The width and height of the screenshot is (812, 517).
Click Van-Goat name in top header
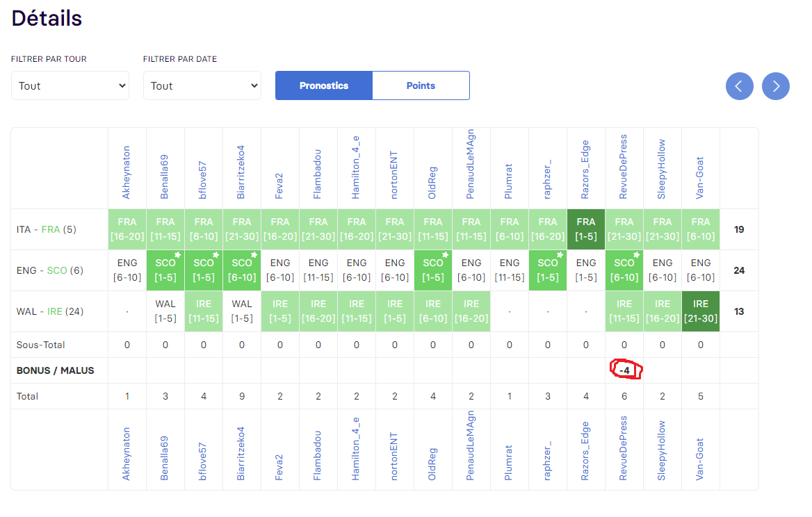pyautogui.click(x=699, y=178)
